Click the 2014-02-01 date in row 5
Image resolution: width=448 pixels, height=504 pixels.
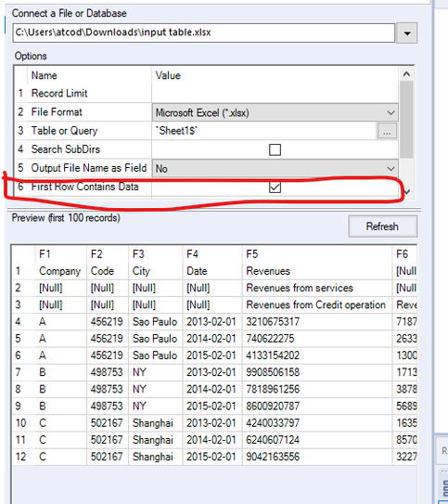211,339
